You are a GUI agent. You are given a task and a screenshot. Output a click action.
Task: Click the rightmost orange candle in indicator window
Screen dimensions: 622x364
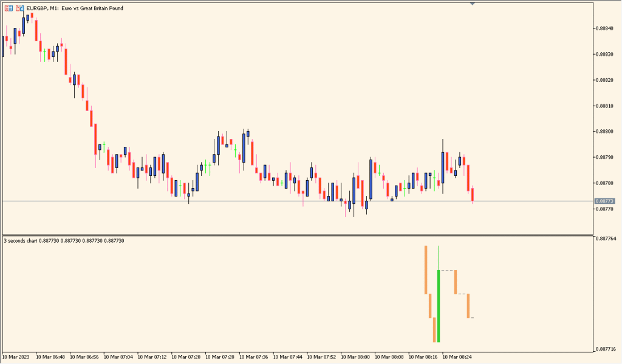coord(469,306)
